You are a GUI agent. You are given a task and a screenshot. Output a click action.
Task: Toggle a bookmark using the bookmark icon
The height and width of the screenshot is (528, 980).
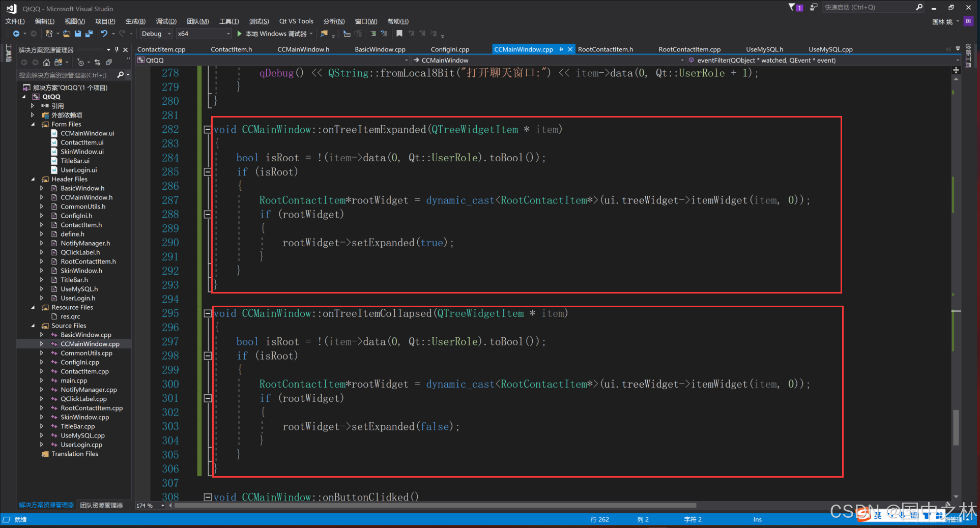coord(399,34)
